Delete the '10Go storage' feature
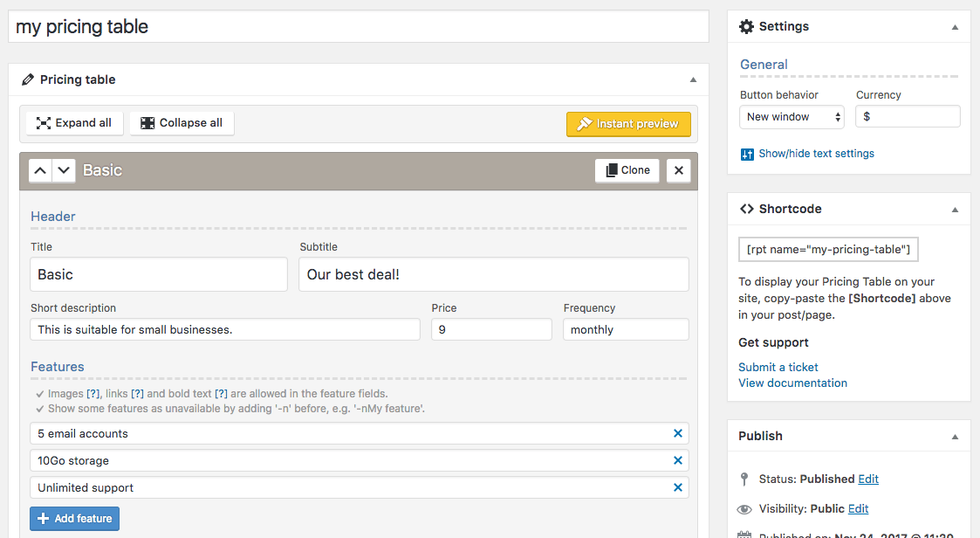980x538 pixels. pyautogui.click(x=677, y=460)
